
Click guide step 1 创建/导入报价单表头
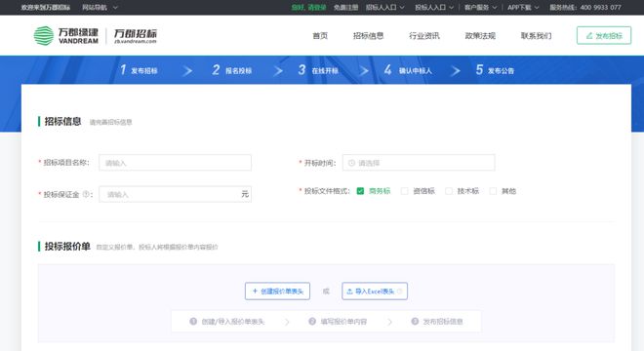pos(226,322)
